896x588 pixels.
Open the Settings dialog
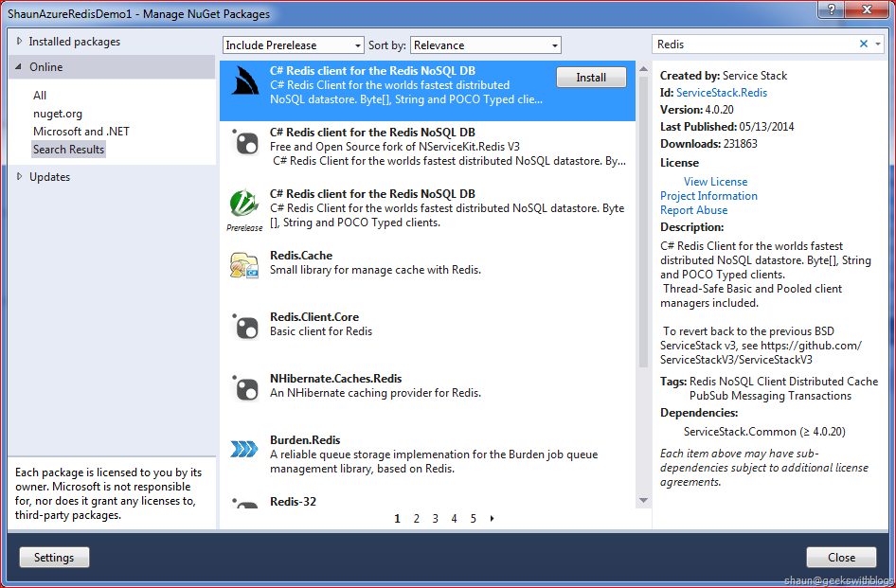point(54,557)
